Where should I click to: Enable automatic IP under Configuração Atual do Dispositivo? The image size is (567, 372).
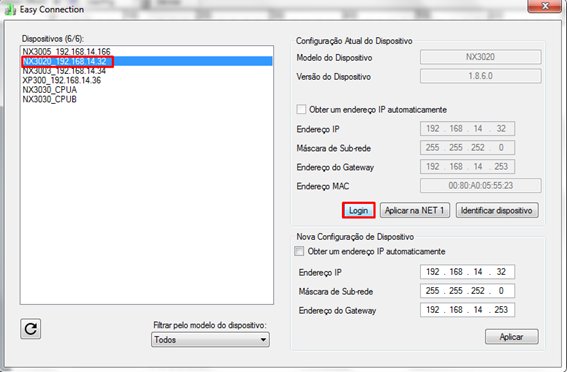pos(301,109)
